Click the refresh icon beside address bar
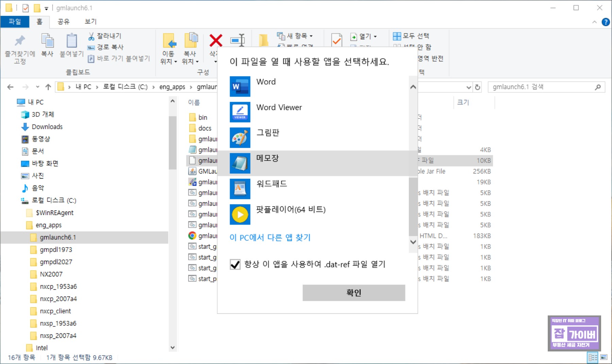 478,87
